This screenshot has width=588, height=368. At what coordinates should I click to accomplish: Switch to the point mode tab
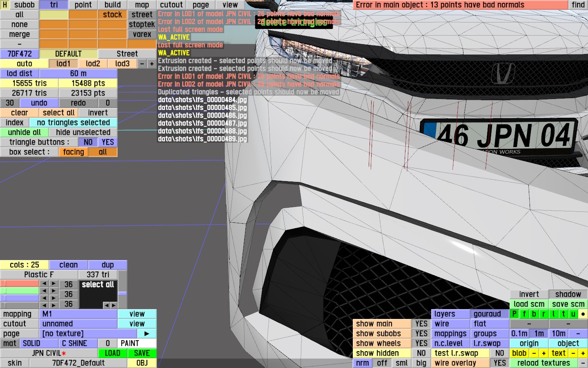pyautogui.click(x=83, y=5)
